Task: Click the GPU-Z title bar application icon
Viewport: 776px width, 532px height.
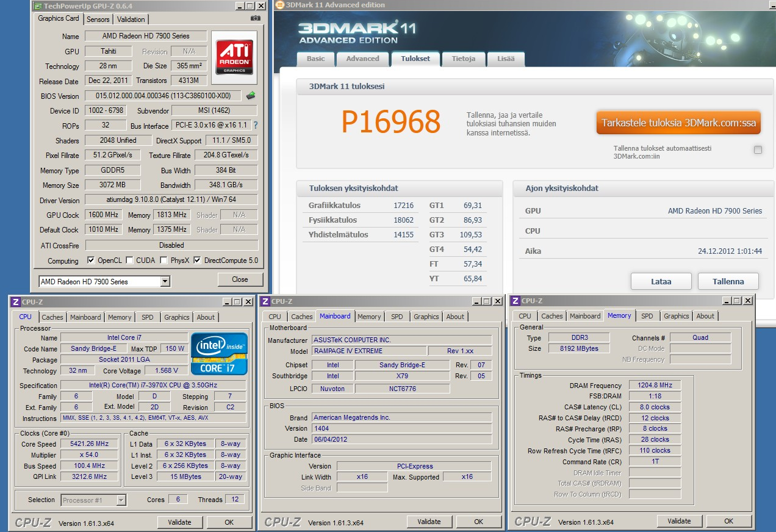Action: pyautogui.click(x=38, y=6)
